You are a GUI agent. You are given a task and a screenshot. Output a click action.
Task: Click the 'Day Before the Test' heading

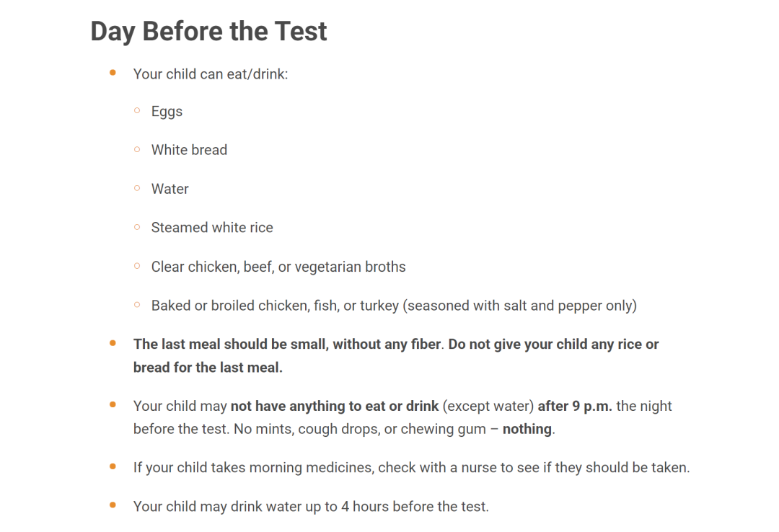click(x=208, y=31)
